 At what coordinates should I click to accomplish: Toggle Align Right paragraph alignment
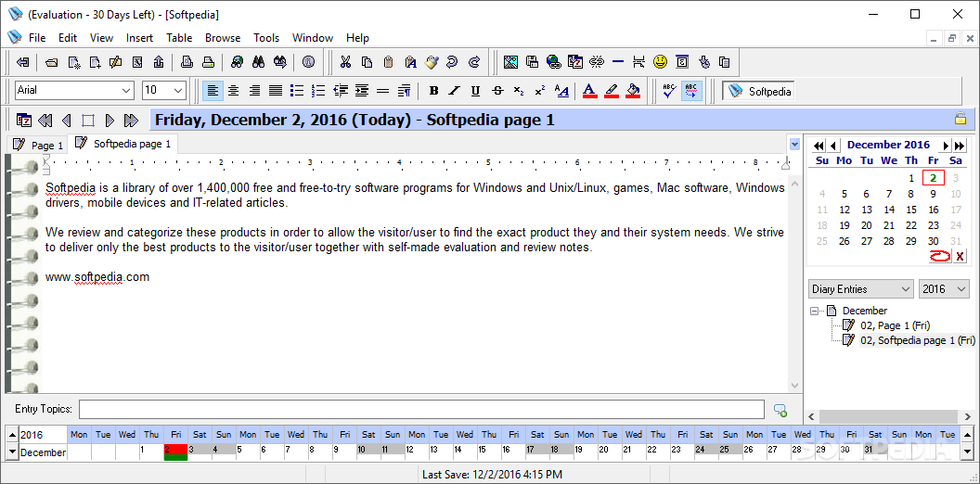pos(254,91)
